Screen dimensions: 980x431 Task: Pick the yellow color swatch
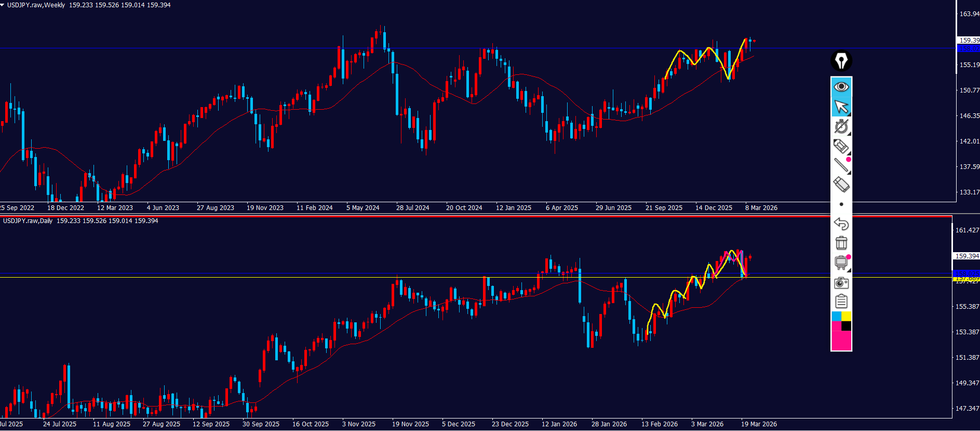(x=847, y=316)
